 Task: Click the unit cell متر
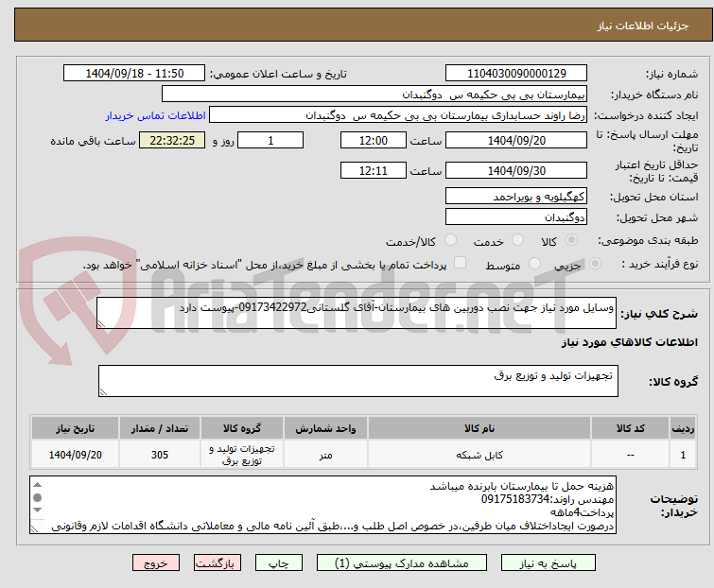pyautogui.click(x=325, y=455)
